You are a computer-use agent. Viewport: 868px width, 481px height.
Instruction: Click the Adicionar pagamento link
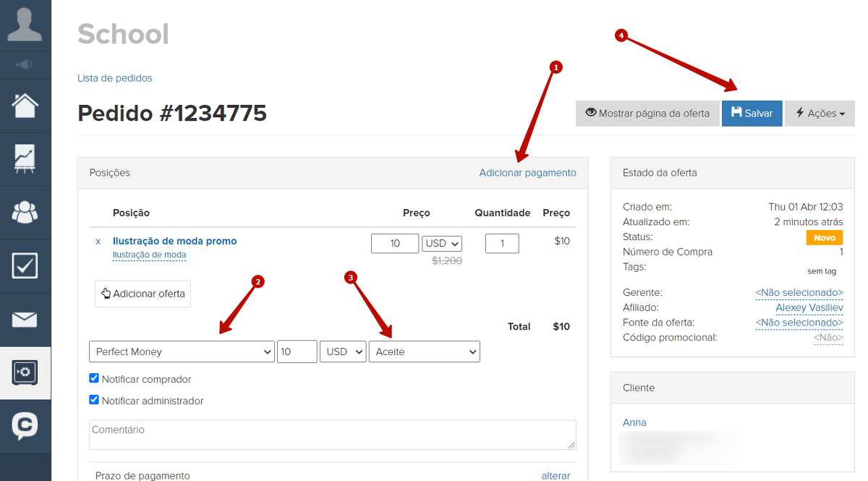527,173
